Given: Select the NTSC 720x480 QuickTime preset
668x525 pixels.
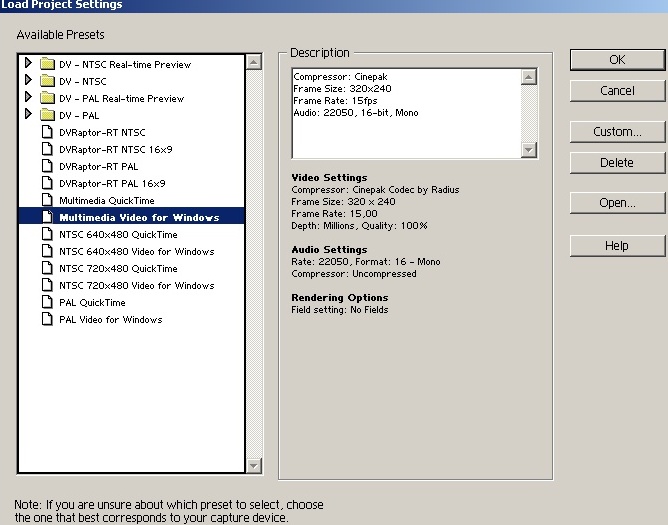Looking at the screenshot, I should (x=118, y=269).
